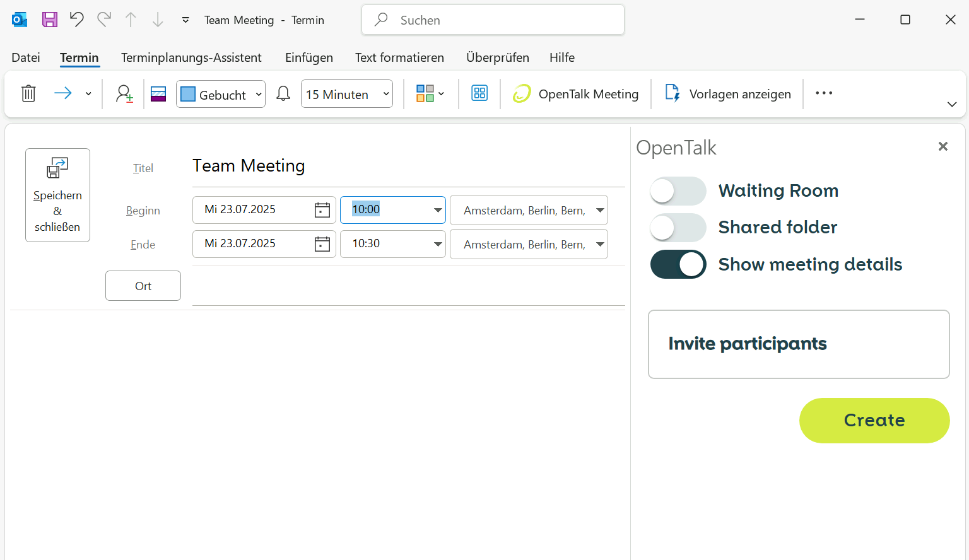Viewport: 969px width, 560px height.
Task: Click the OpenTalk panel heading
Action: 676,148
